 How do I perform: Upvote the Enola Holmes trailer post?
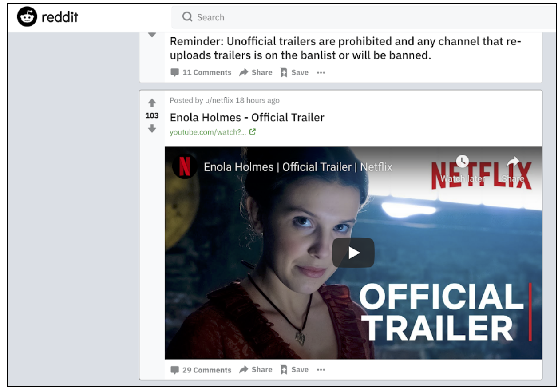(152, 103)
